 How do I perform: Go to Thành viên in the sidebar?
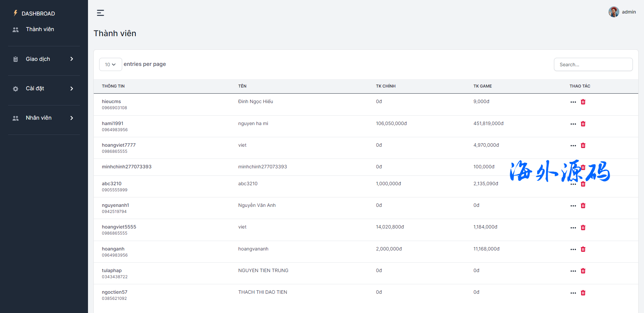40,29
